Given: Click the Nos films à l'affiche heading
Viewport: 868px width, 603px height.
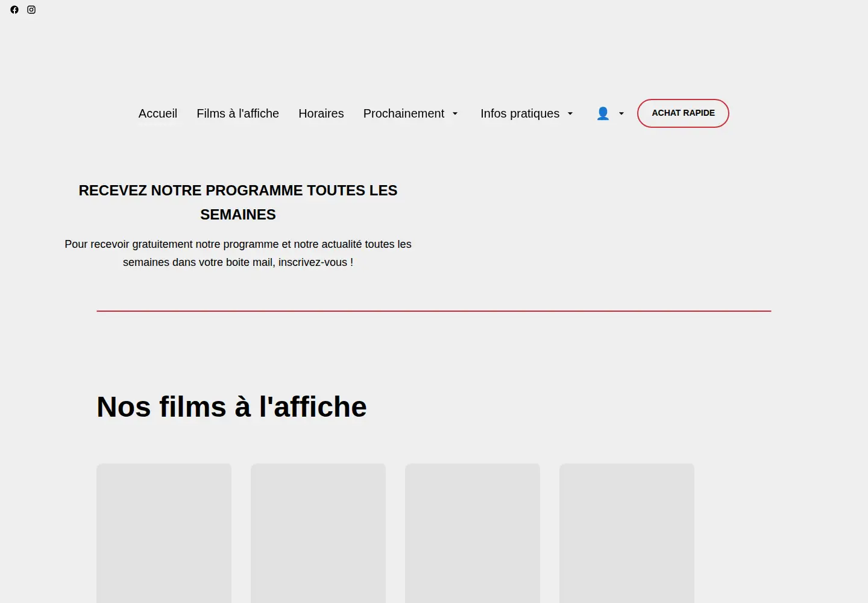Looking at the screenshot, I should (231, 406).
